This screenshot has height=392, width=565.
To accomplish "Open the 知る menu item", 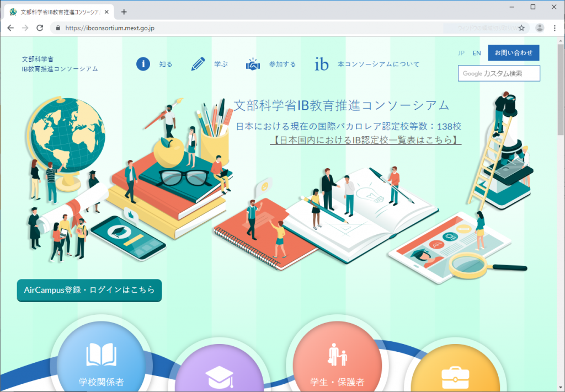I will (166, 65).
